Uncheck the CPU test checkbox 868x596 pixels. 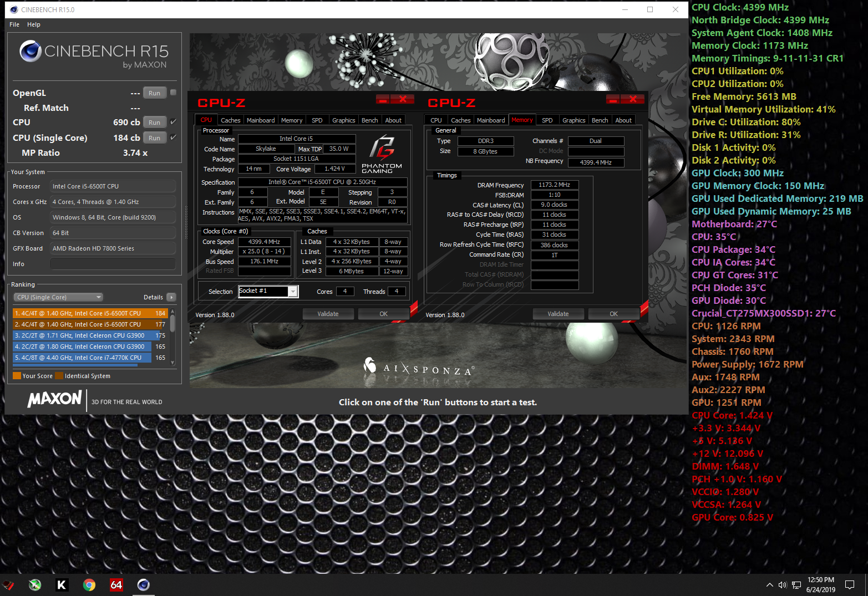(173, 122)
